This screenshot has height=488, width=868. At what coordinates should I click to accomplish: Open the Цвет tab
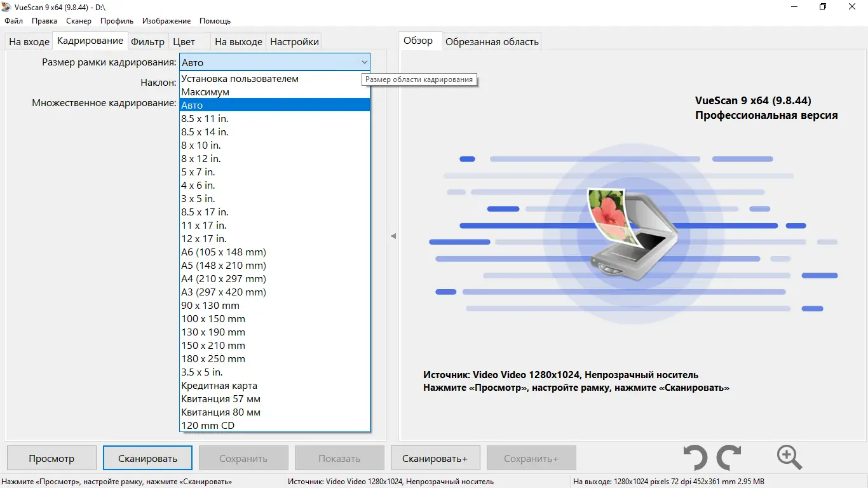pos(184,41)
